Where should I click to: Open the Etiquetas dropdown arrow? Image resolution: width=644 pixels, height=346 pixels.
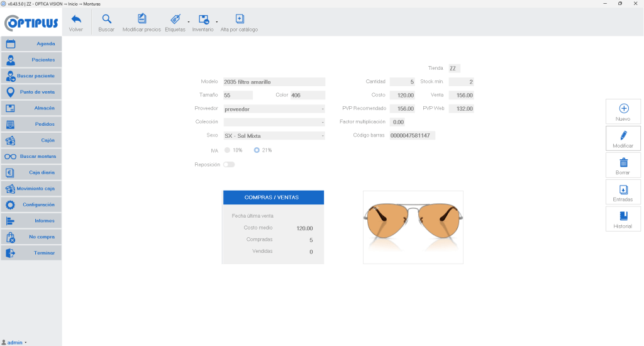(189, 22)
